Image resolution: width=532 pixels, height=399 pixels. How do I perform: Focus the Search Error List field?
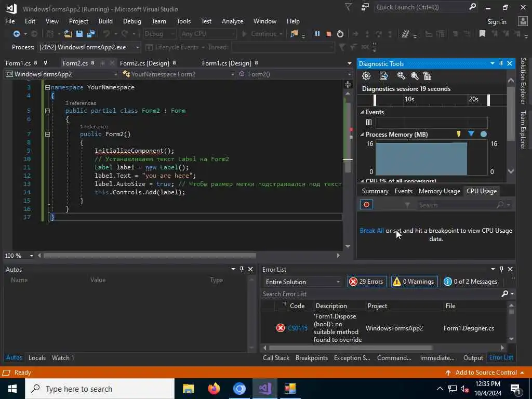point(381,294)
